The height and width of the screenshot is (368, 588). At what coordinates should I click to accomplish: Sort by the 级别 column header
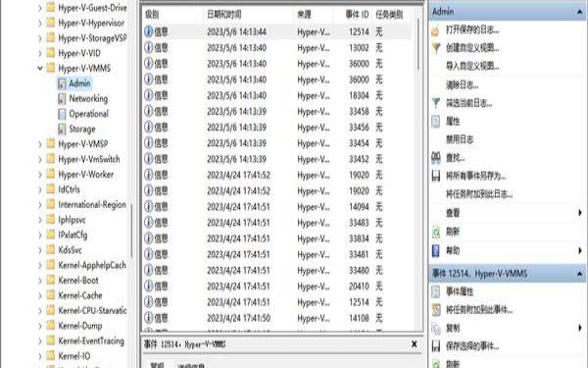tap(172, 15)
